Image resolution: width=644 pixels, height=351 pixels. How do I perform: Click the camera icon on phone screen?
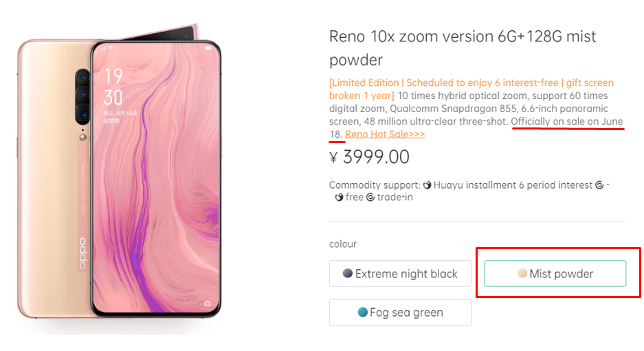(x=208, y=303)
